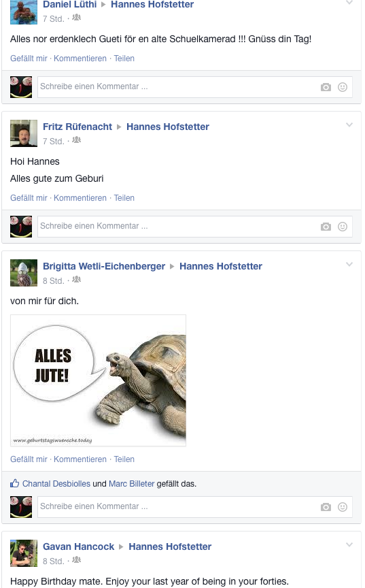Open emoji picker under Daniel Lüthi's post
Image resolution: width=365 pixels, height=588 pixels.
[343, 87]
